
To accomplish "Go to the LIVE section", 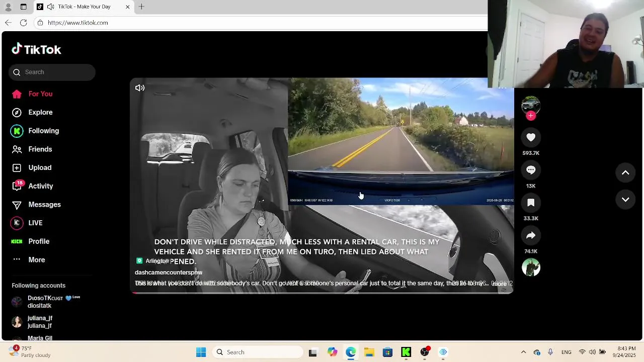I will tap(28, 223).
